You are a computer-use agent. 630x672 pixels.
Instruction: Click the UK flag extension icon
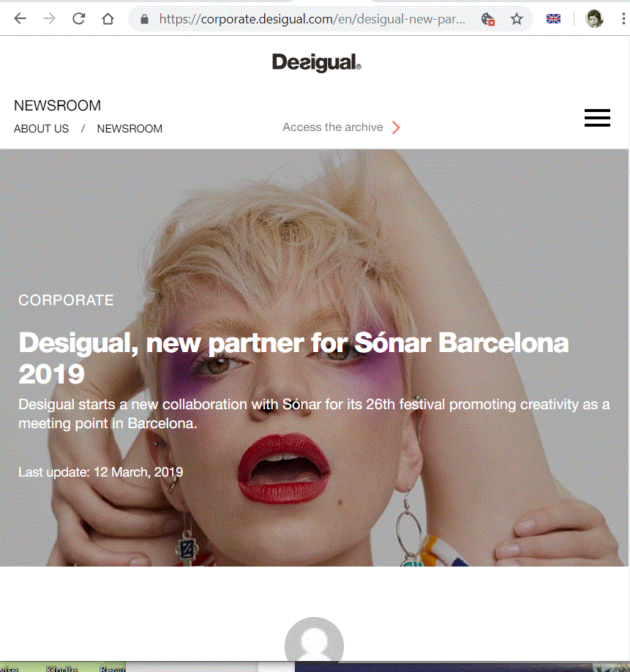553,19
